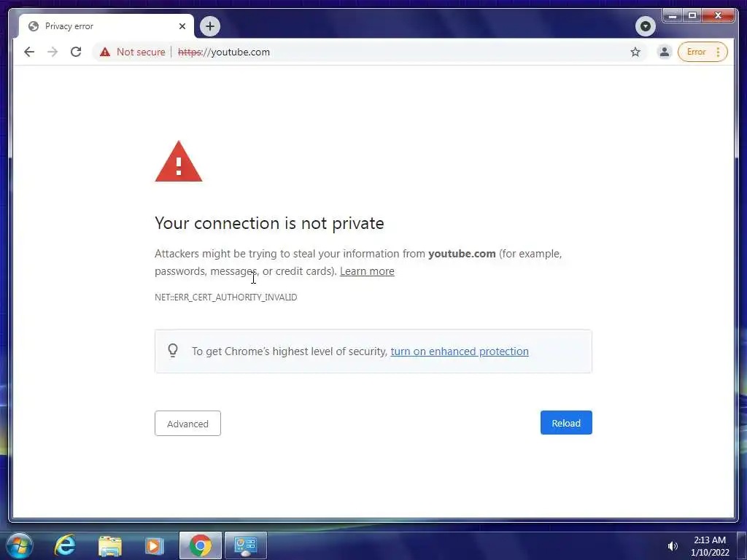
Task: Open a new tab with the plus button
Action: [x=210, y=26]
